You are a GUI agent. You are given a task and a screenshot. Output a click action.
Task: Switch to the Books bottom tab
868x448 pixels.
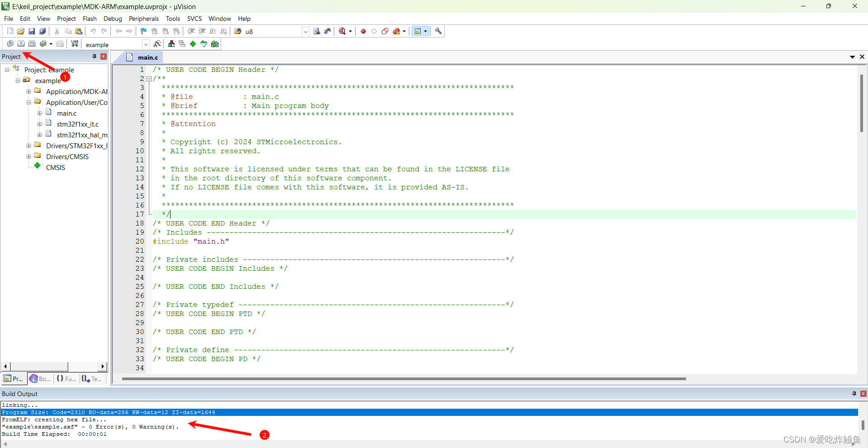pos(40,379)
